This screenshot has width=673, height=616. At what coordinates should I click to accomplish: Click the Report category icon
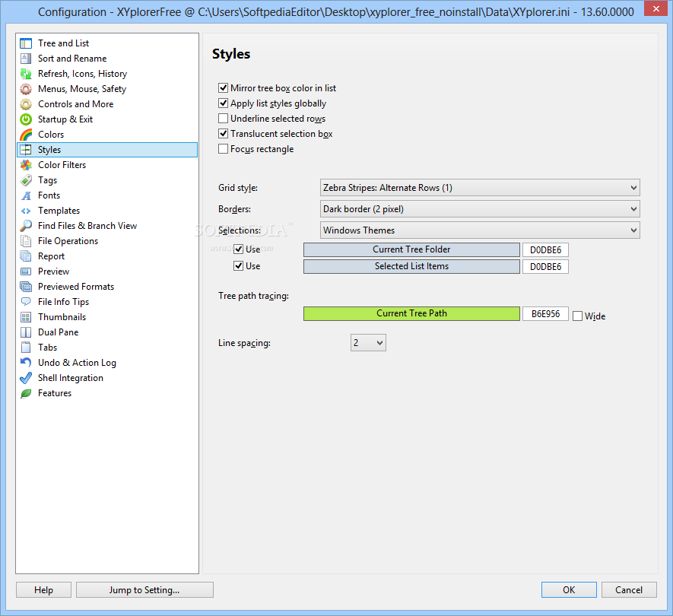(x=26, y=256)
